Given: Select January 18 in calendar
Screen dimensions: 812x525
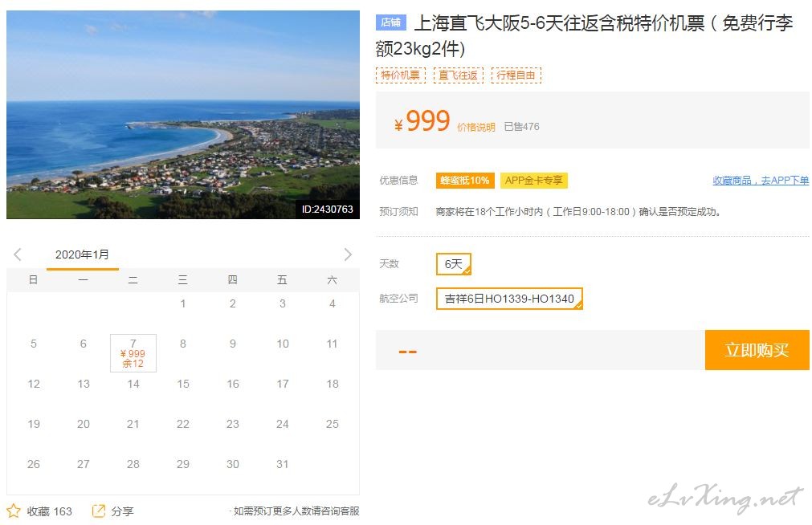Looking at the screenshot, I should [333, 384].
